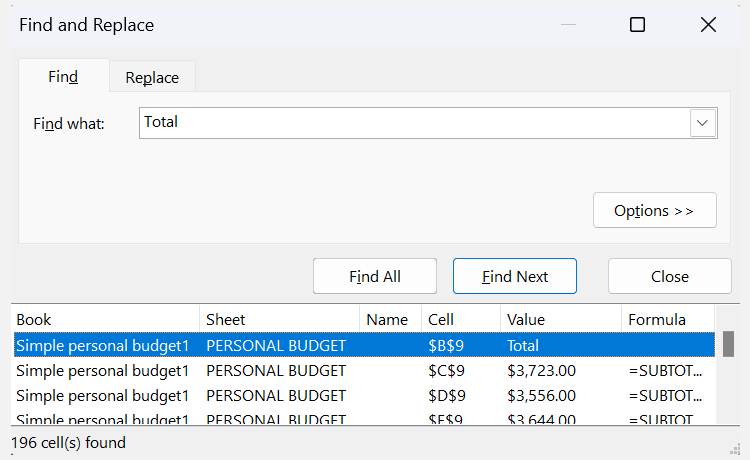
Task: Click the Cell column header
Action: 460,320
